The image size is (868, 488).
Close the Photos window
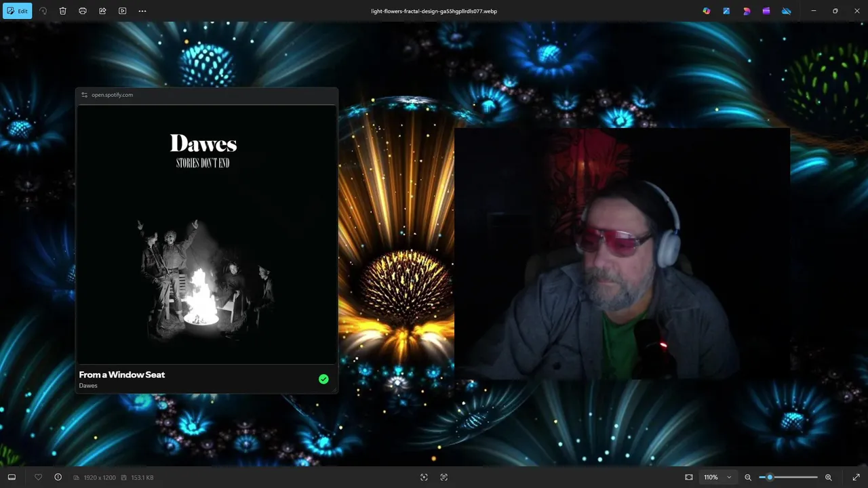857,11
